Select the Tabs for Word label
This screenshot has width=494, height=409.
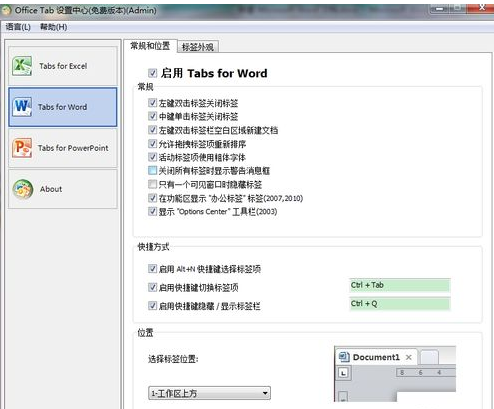point(62,107)
